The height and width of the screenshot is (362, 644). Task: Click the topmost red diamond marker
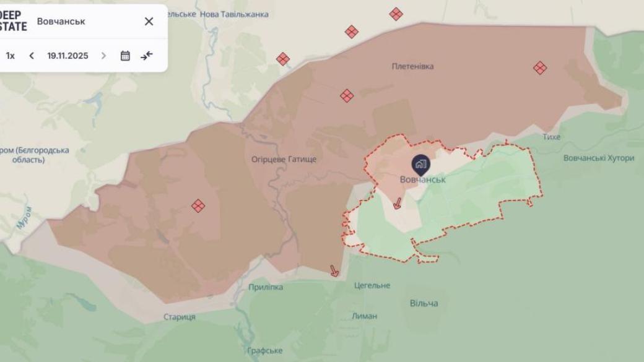[x=396, y=14]
